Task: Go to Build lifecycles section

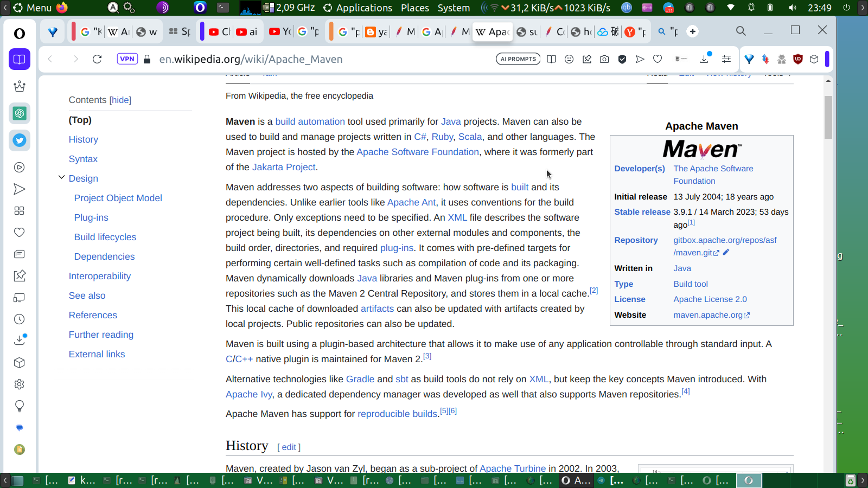Action: [x=105, y=237]
